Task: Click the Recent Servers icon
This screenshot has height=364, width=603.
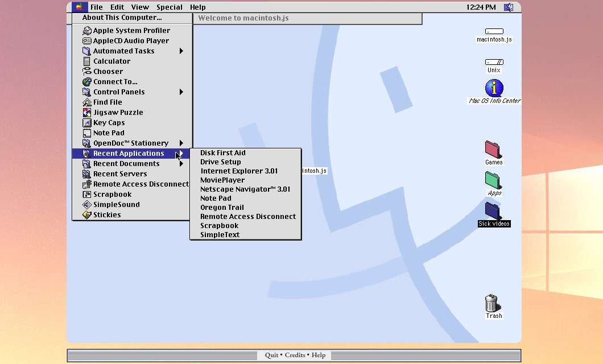Action: pos(87,173)
